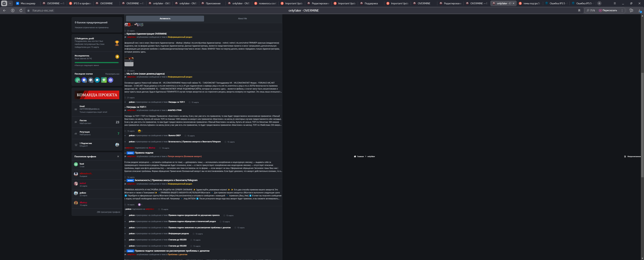Expand the Опции follower dropdown
644x260 pixels.
coord(83,146)
